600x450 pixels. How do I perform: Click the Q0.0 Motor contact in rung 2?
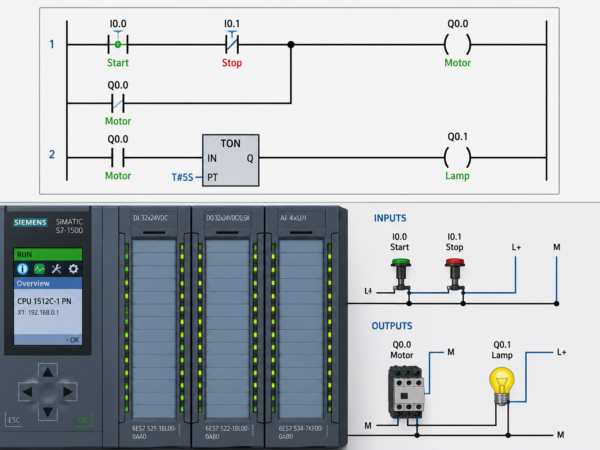point(118,157)
